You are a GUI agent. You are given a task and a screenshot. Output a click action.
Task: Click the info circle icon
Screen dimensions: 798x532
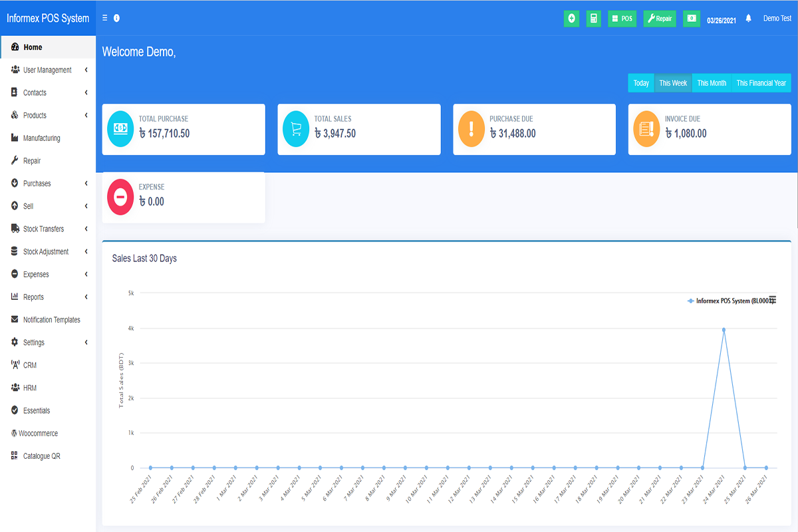tap(117, 19)
